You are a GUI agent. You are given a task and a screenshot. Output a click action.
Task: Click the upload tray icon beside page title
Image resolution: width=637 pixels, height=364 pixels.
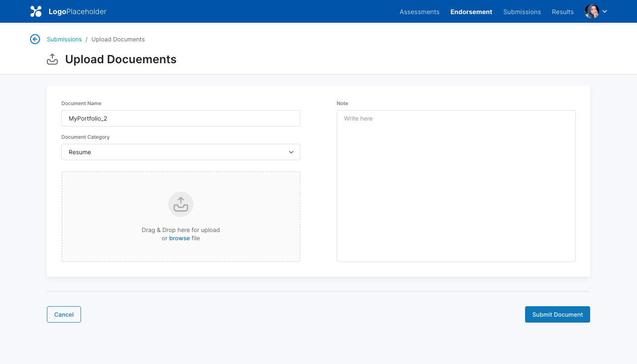tap(52, 59)
